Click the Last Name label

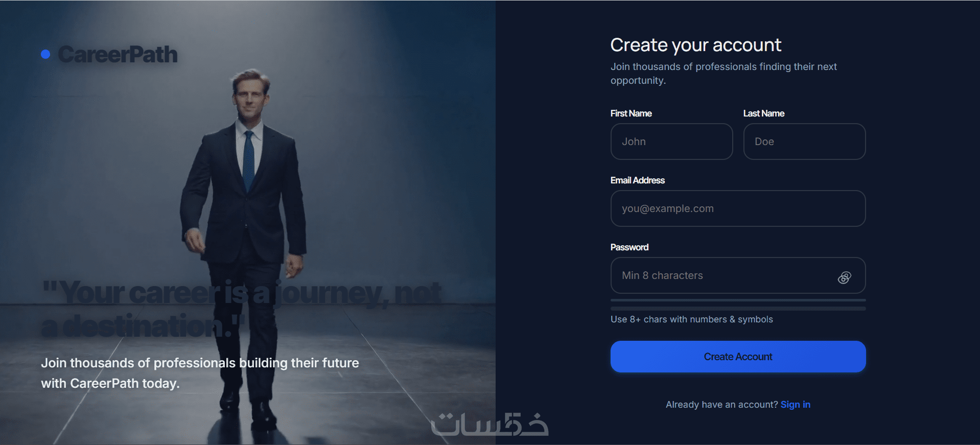click(763, 113)
